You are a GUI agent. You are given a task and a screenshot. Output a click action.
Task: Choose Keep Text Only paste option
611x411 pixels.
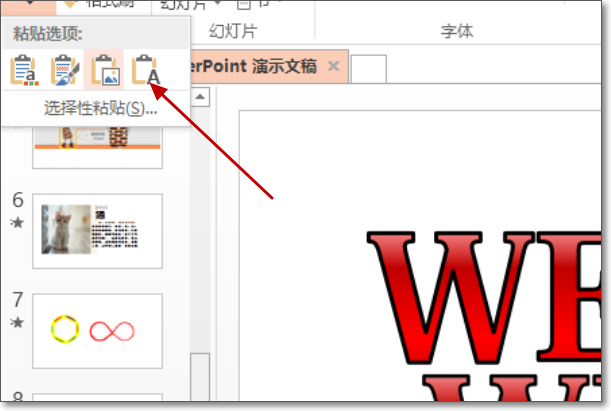pos(146,70)
